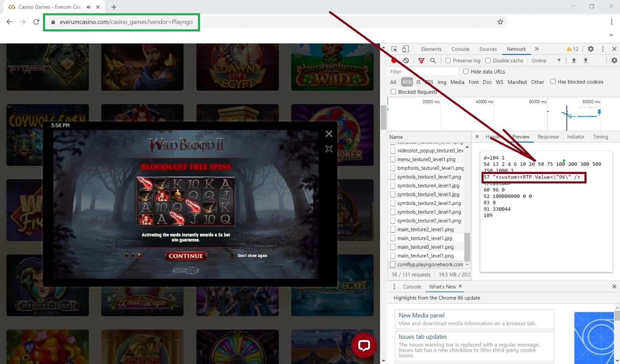The height and width of the screenshot is (364, 620).
Task: Select comflyp.playngonetwork.com request row
Action: 426,264
